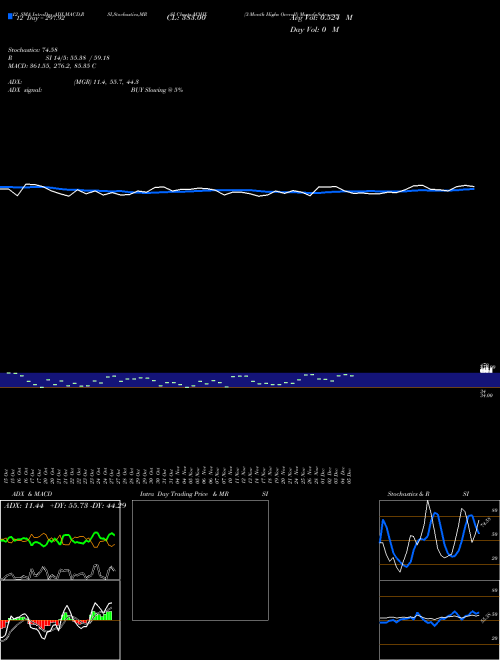The image size is (500, 660).
Task: Click the blue moving average line on chart
Action: 237,191
